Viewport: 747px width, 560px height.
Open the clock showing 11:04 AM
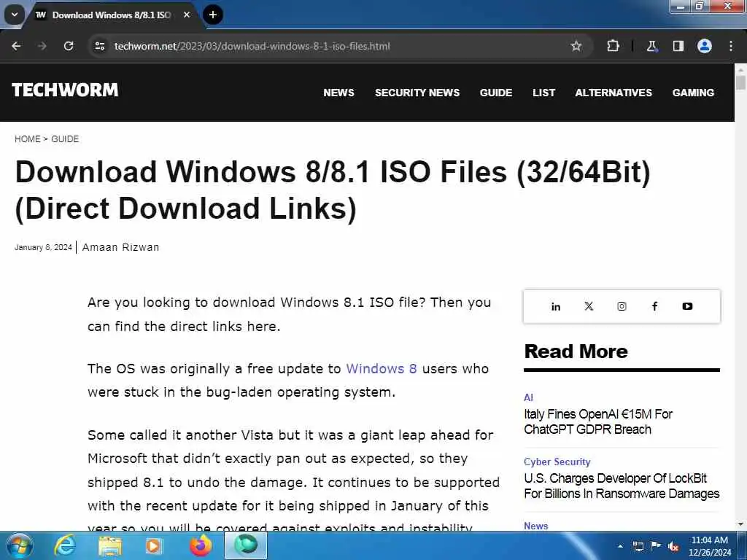[709, 546]
